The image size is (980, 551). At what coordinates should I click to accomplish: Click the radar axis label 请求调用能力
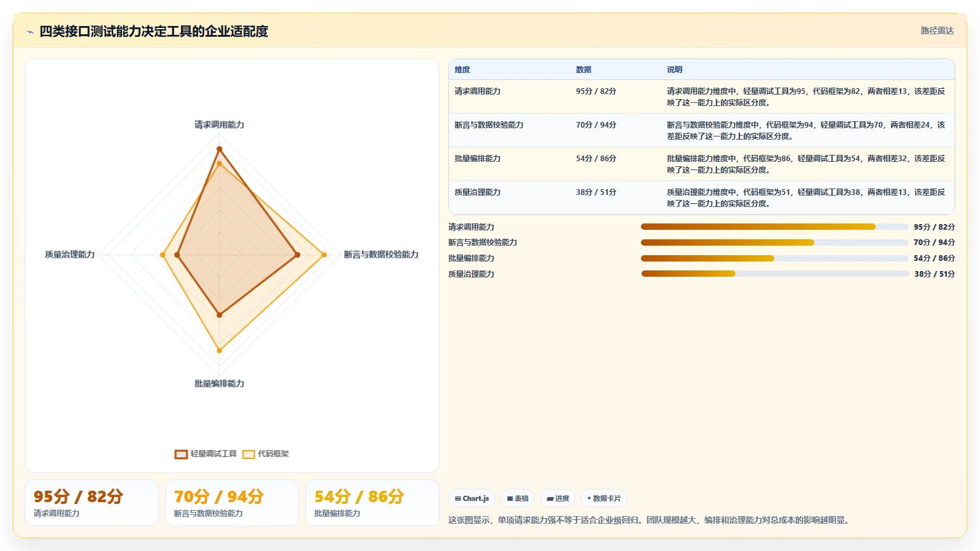(x=219, y=125)
